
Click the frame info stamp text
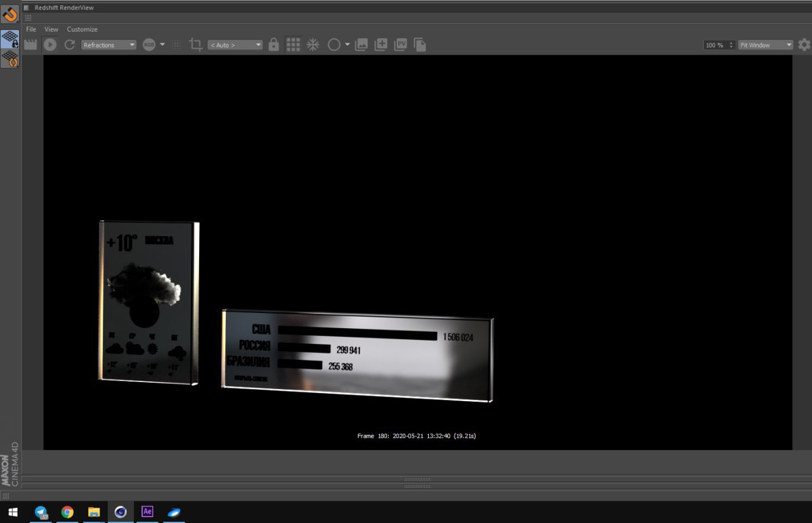(416, 436)
